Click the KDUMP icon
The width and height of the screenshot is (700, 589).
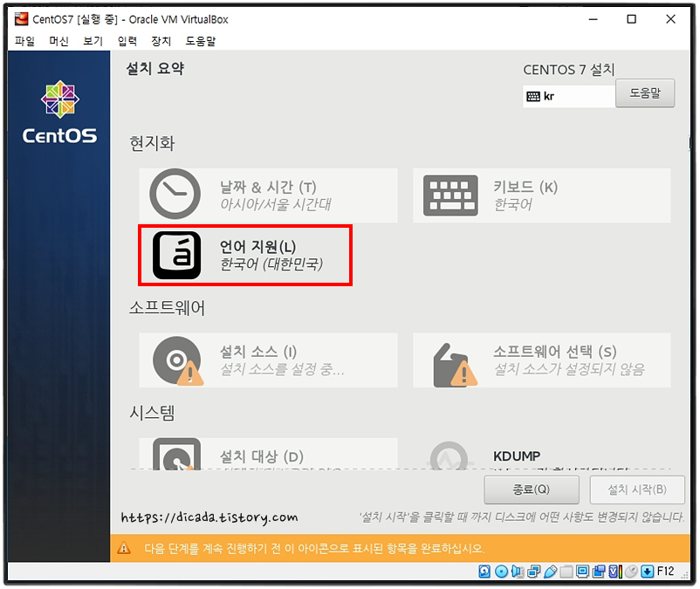click(450, 455)
